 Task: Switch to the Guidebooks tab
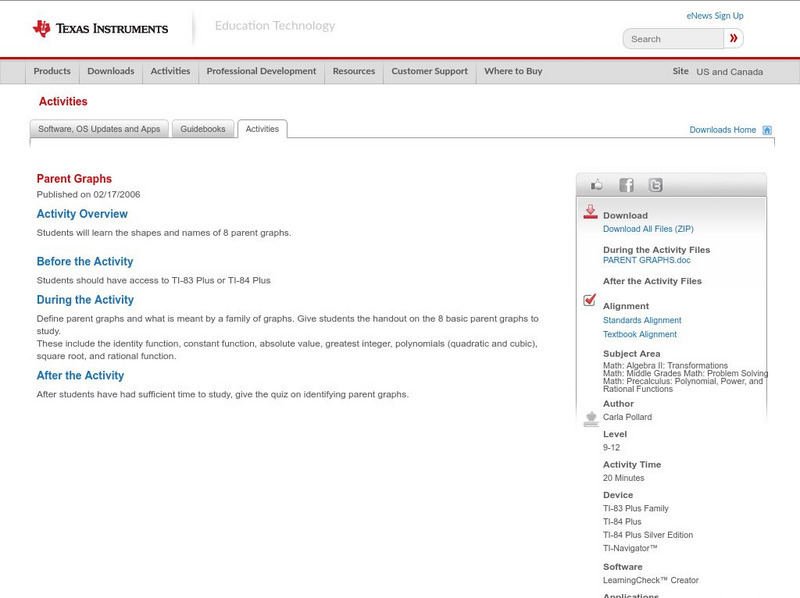(200, 128)
